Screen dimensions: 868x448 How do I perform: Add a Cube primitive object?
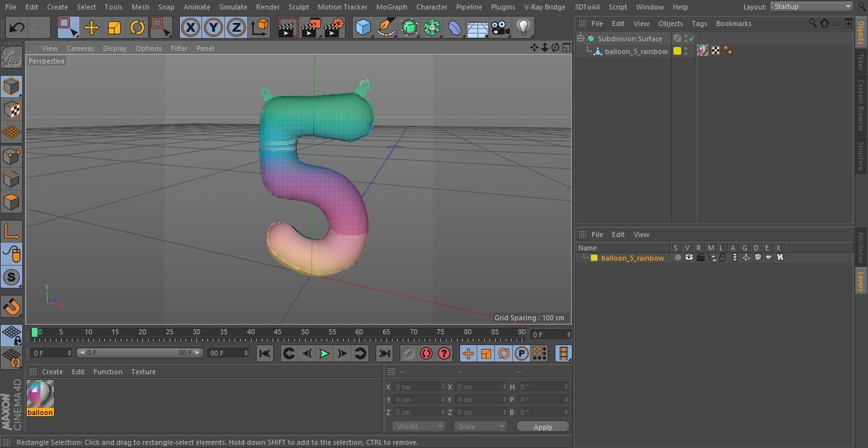point(363,27)
